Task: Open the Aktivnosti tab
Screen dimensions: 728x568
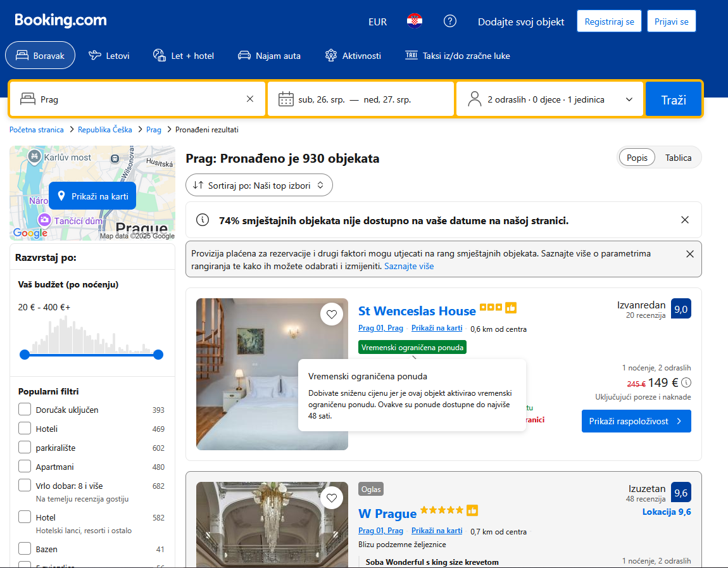Action: point(353,55)
